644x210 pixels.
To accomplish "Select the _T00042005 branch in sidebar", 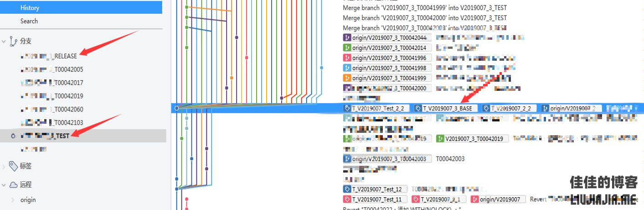I will click(52, 70).
